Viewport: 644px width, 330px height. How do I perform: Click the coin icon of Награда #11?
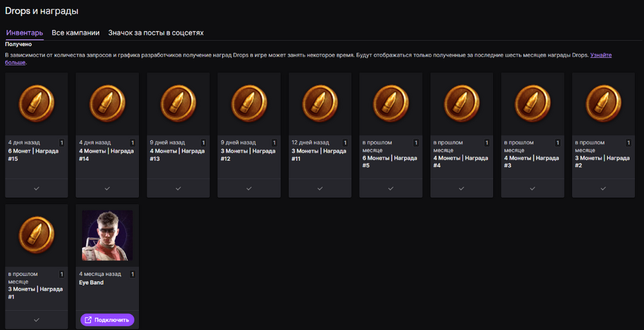point(320,104)
